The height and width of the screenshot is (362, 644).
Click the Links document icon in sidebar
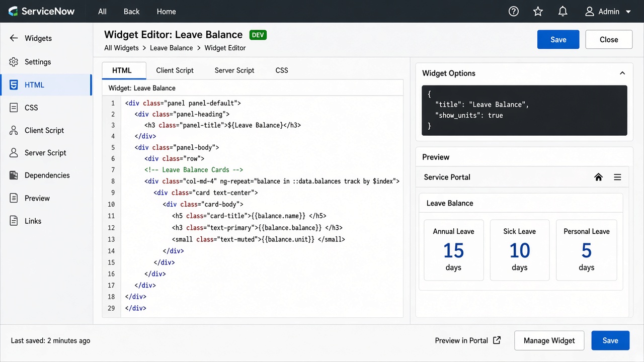tap(14, 221)
